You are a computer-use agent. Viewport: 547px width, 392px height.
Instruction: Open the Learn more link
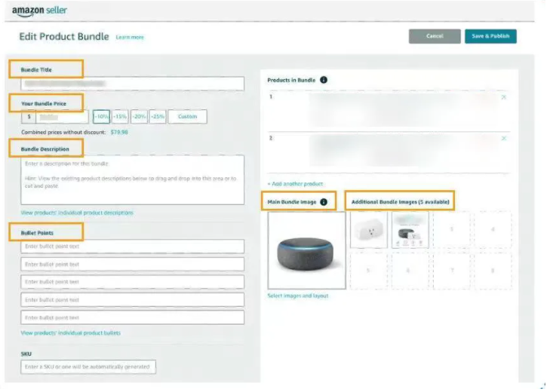click(130, 37)
